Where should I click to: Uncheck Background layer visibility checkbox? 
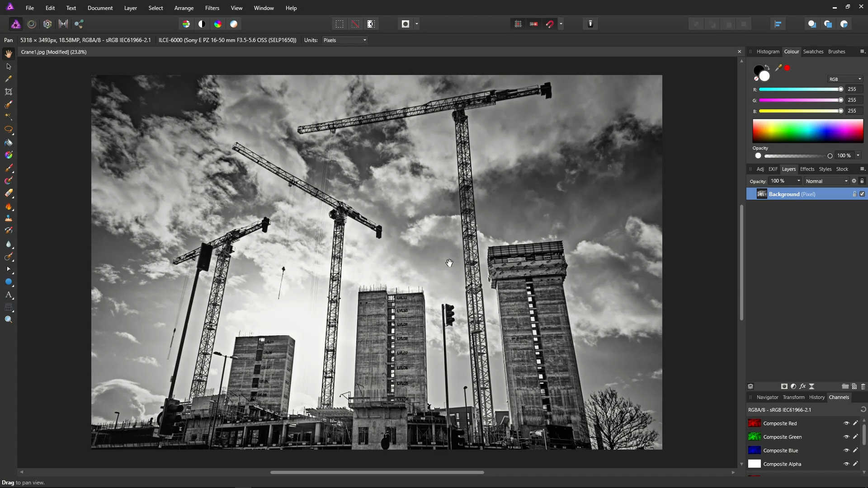click(862, 194)
